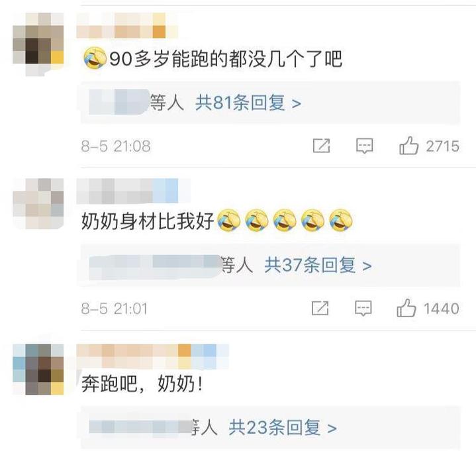Like the comment with 2715 likes
The width and height of the screenshot is (476, 451).
point(408,146)
